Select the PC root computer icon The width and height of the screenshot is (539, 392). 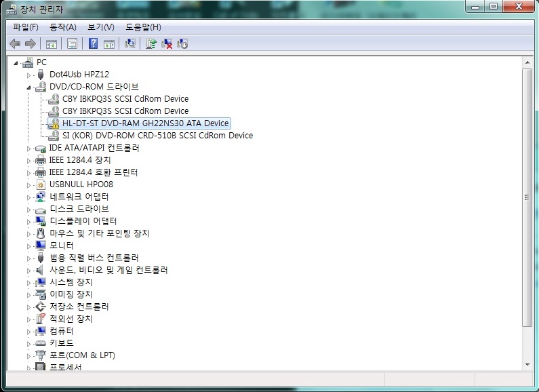[x=28, y=62]
